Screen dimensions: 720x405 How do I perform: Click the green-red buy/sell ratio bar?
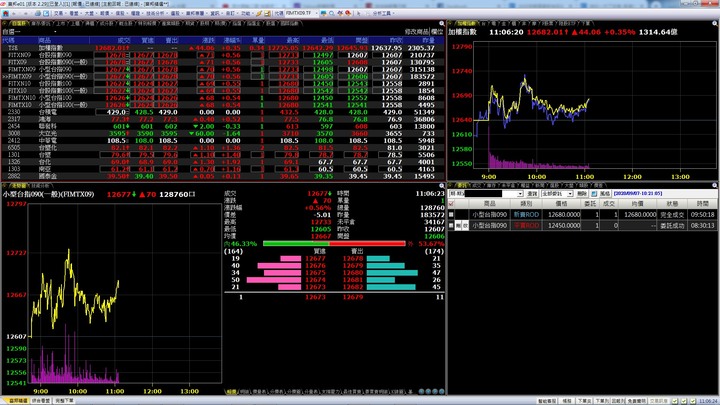pos(334,243)
